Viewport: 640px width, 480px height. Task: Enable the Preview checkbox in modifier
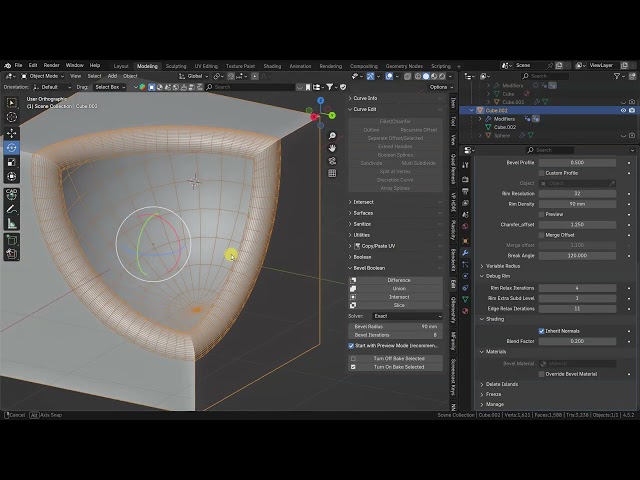542,214
